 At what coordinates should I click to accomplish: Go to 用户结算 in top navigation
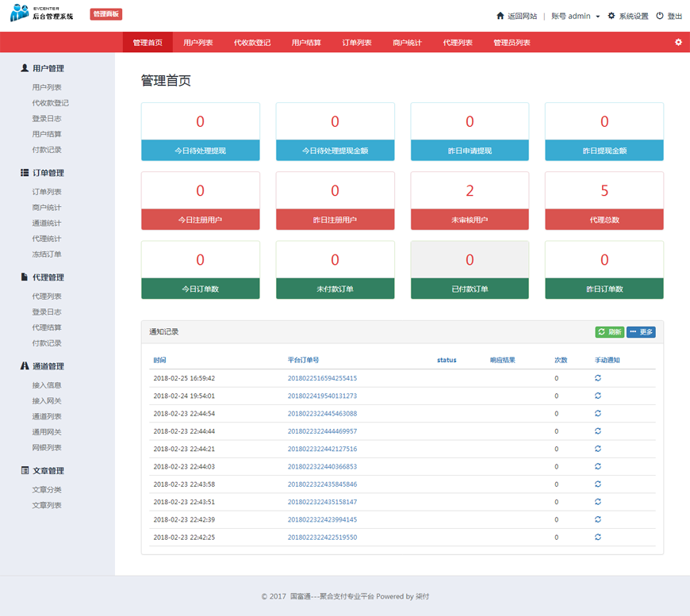pyautogui.click(x=306, y=42)
